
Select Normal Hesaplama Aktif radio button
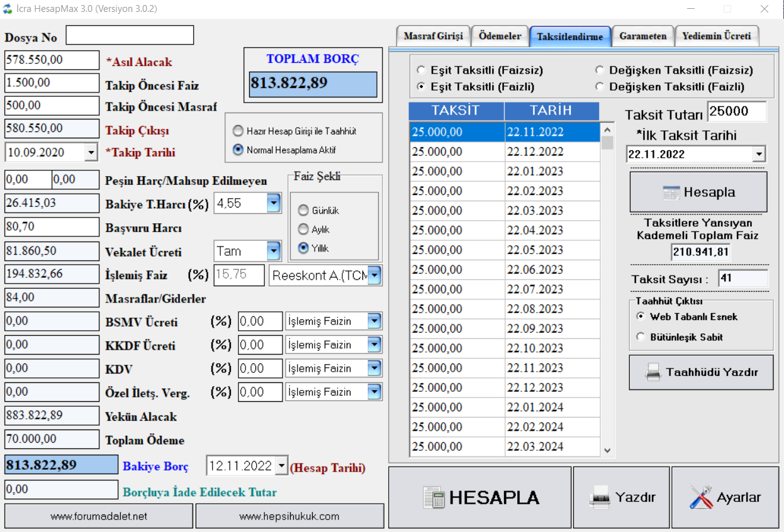tap(238, 150)
